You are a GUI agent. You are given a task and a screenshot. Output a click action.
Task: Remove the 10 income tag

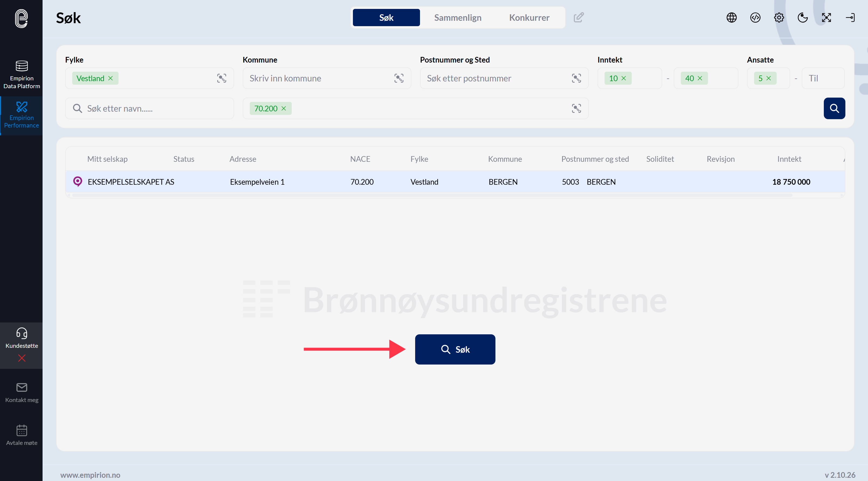pyautogui.click(x=623, y=78)
